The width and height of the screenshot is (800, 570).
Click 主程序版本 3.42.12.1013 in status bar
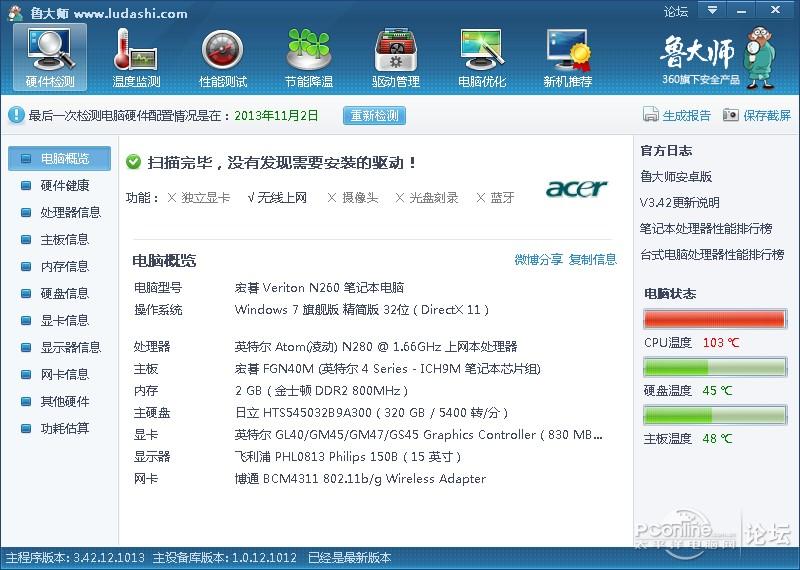76,558
